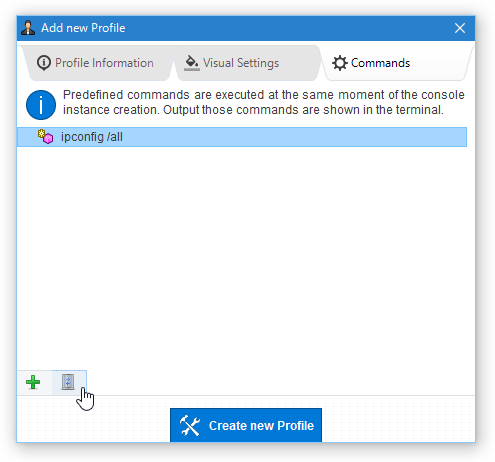The image size is (495, 462).
Task: Click the profile person icon in title bar
Action: [x=28, y=28]
